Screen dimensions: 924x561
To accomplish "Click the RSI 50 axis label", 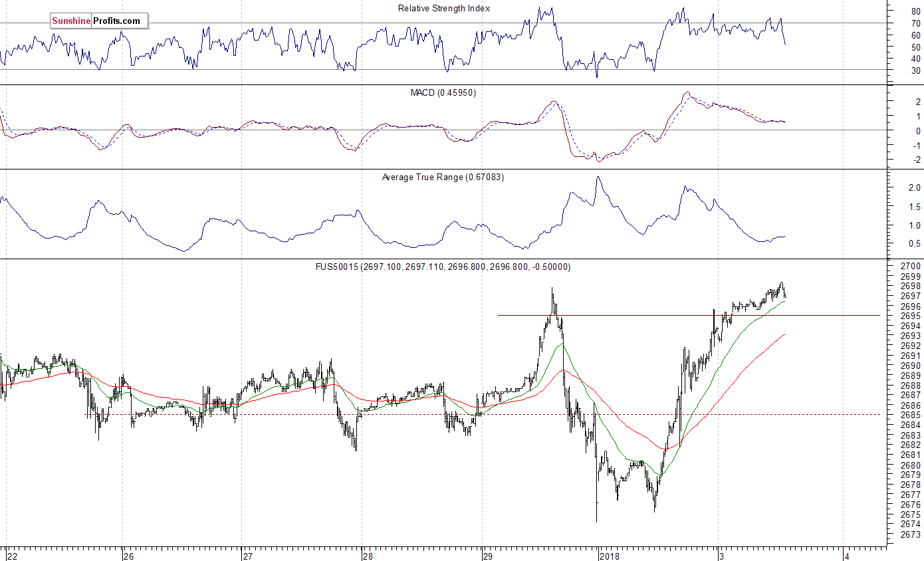I will (x=915, y=47).
